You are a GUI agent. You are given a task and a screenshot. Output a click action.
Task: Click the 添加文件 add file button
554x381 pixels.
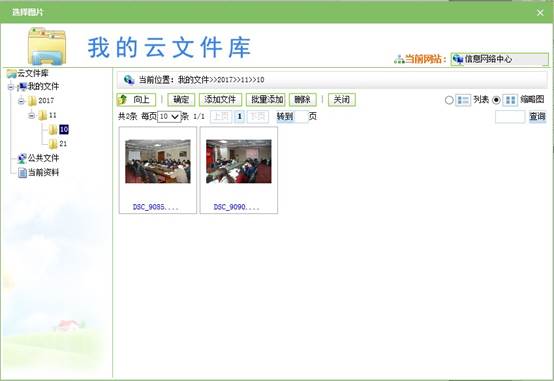coord(220,100)
